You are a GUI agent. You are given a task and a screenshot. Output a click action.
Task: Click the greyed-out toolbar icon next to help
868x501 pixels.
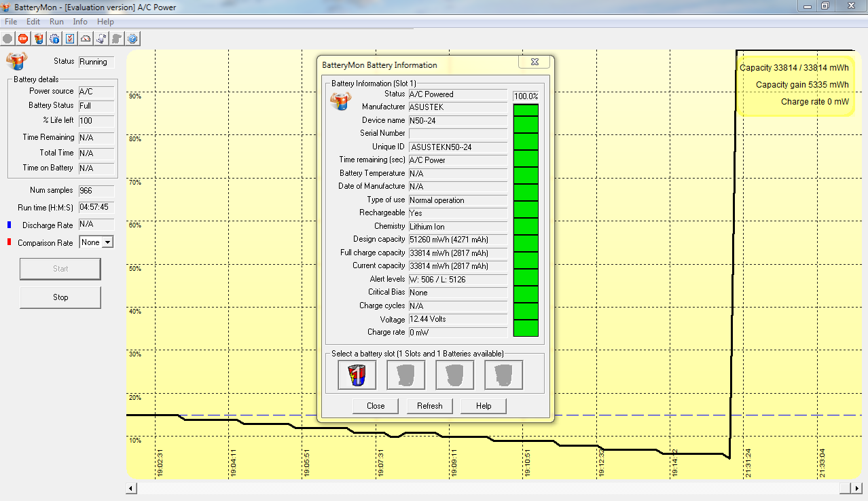[x=117, y=39]
